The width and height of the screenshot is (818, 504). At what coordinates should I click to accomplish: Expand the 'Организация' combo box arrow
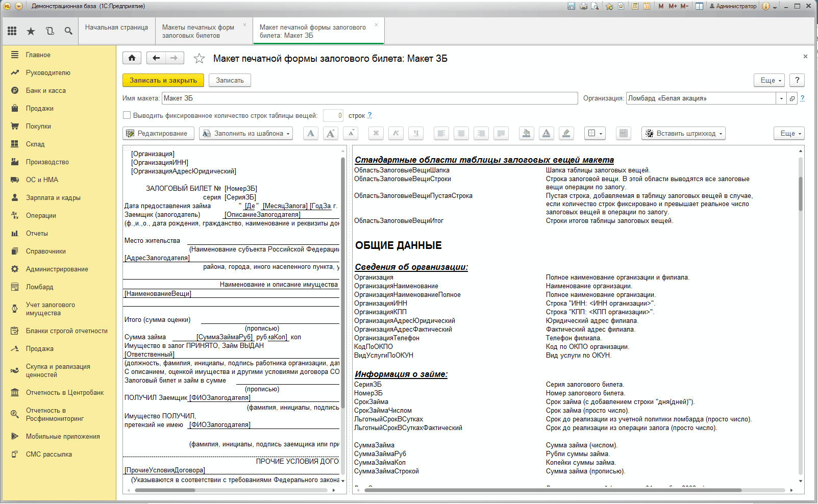pos(781,98)
